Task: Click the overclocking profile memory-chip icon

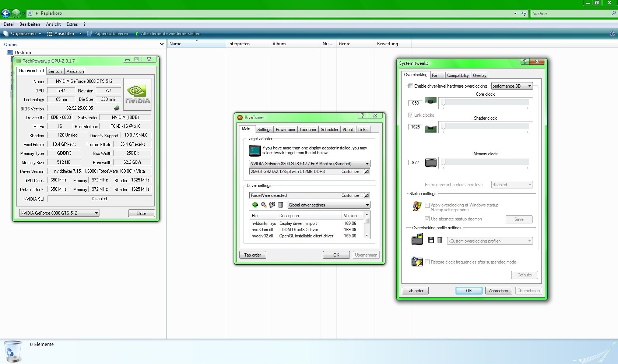Action: click(417, 240)
